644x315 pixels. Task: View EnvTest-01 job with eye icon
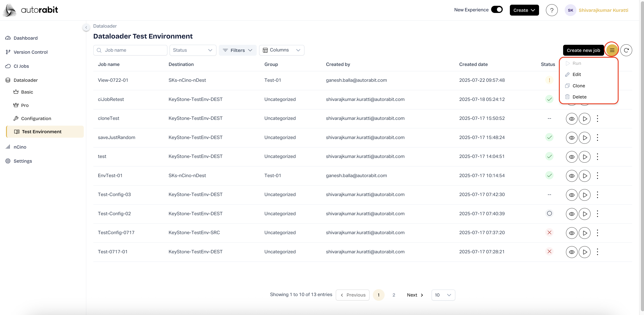572,176
